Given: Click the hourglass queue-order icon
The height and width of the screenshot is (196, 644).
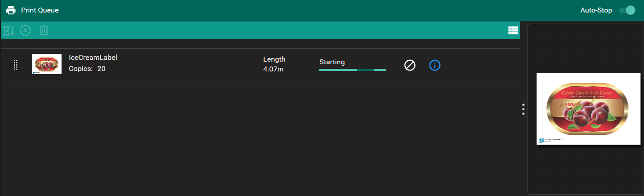Looking at the screenshot, I should coord(9,30).
